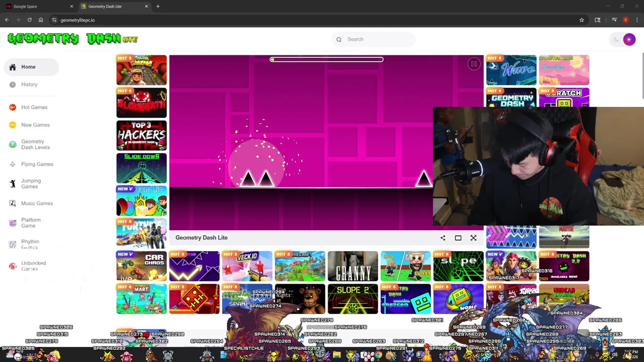Click the level progress bar
The image size is (644, 362).
click(x=327, y=59)
